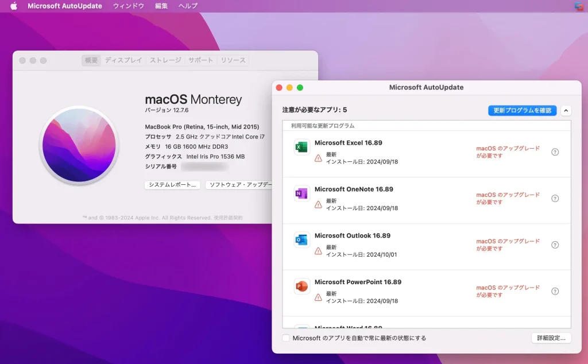This screenshot has width=588, height=364.
Task: Click the menu bar status icon at far right
Action: (579, 6)
